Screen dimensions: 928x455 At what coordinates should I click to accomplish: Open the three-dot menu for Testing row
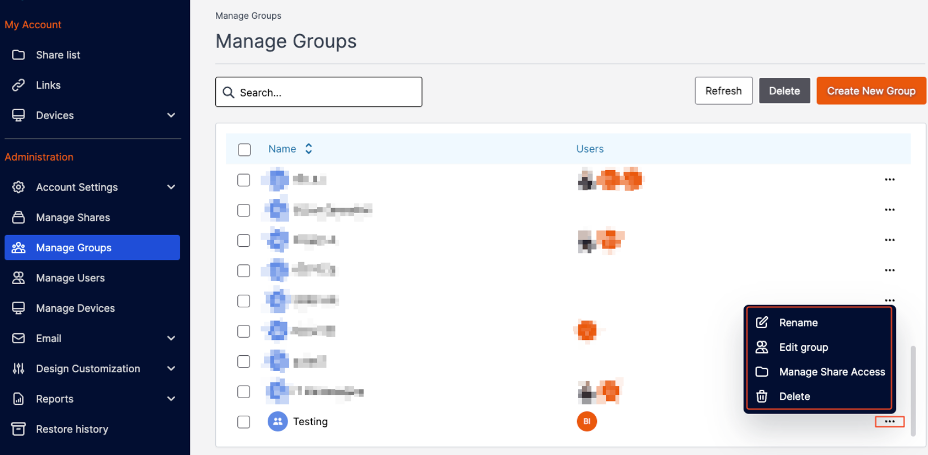(889, 422)
